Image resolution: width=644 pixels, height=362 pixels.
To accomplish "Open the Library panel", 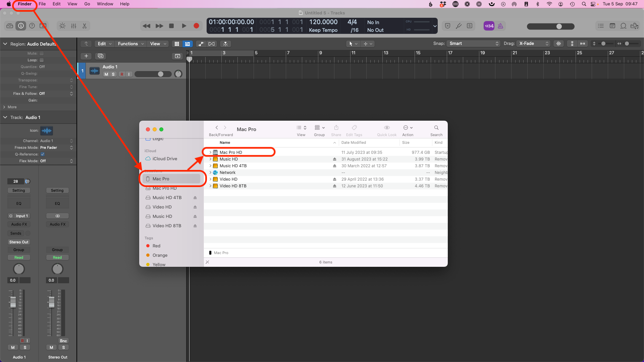I will point(9,25).
